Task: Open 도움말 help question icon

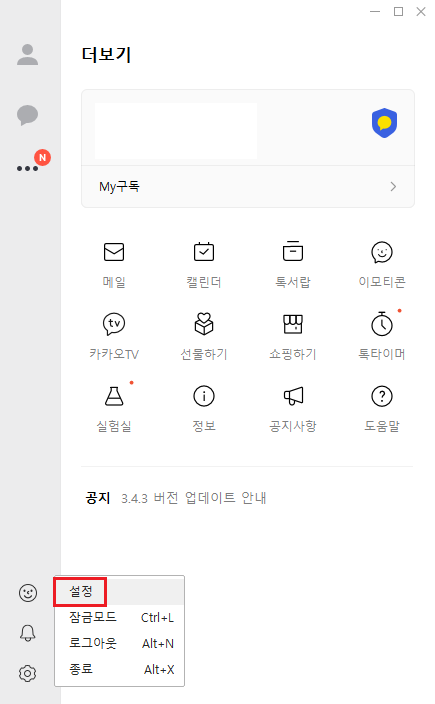Action: click(x=382, y=396)
